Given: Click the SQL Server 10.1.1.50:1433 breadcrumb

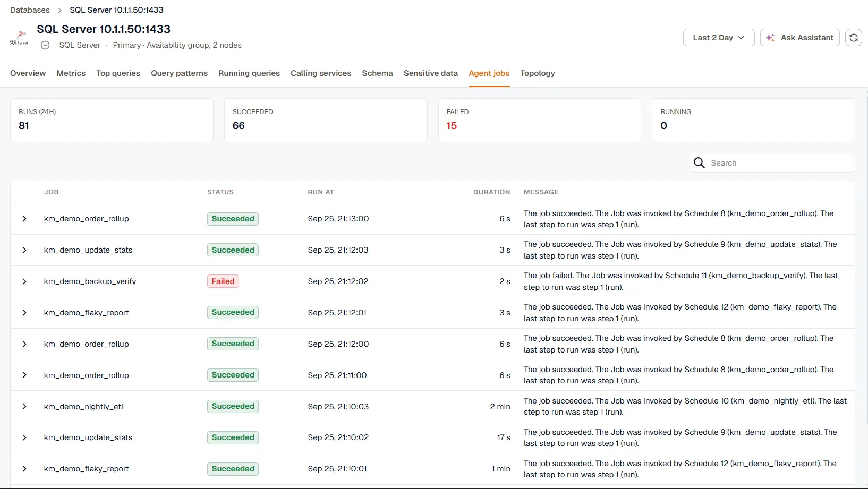Looking at the screenshot, I should point(116,10).
